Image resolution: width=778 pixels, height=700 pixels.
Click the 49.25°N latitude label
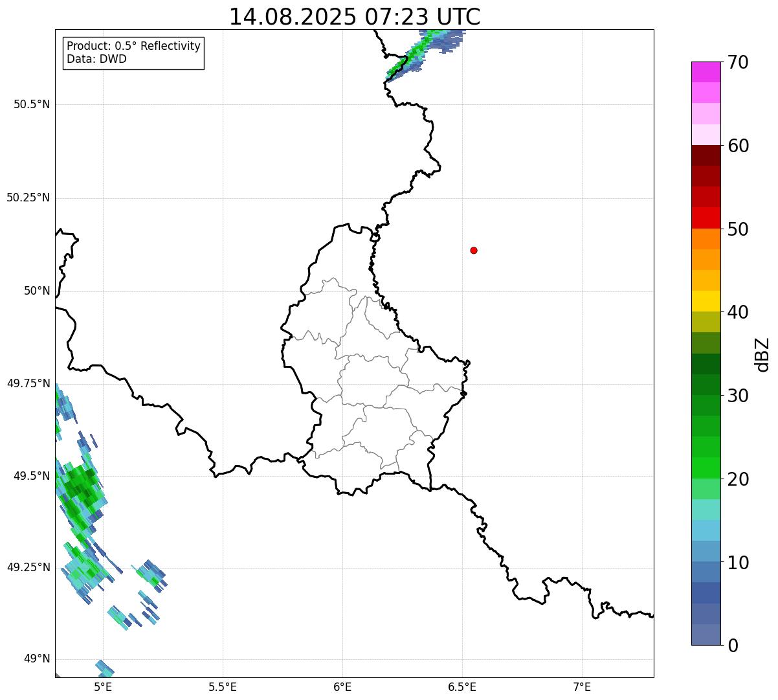click(x=28, y=567)
